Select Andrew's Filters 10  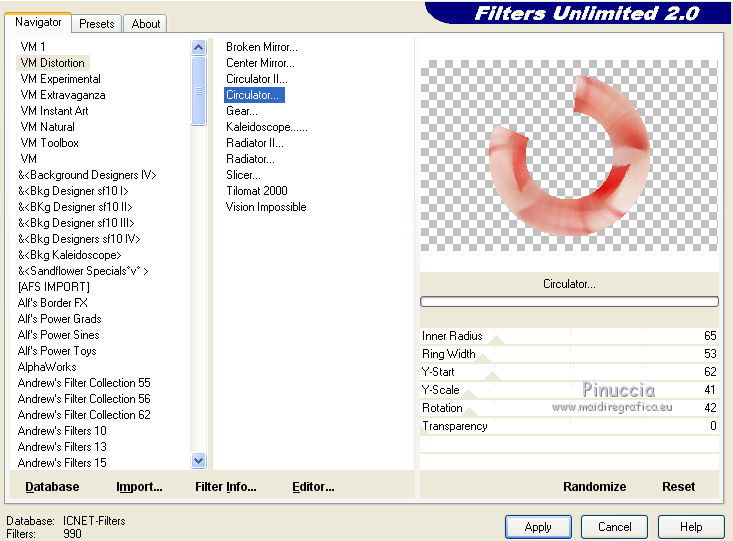tap(62, 431)
